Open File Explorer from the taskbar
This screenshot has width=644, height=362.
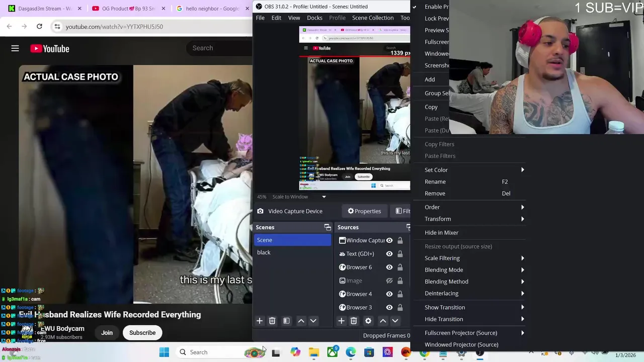314,352
